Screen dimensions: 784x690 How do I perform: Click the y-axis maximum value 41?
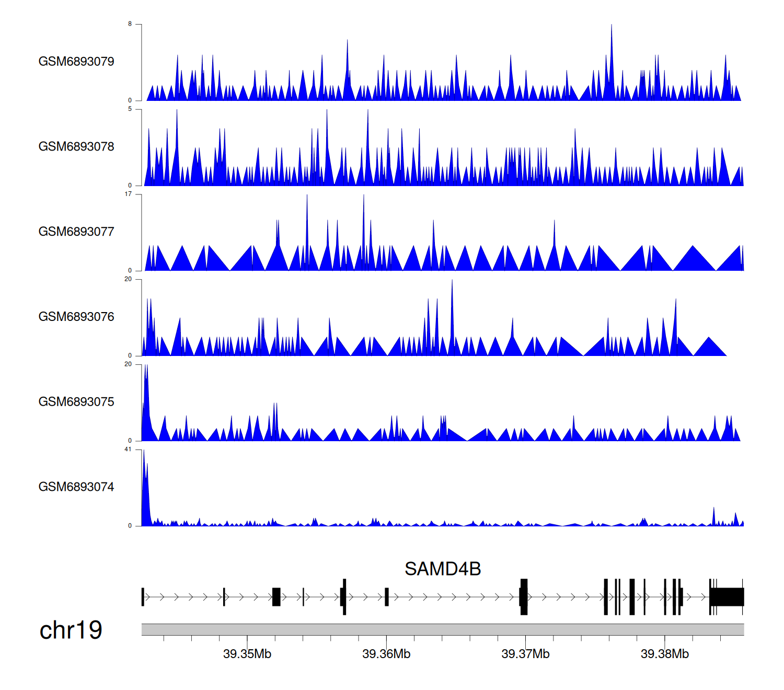128,450
